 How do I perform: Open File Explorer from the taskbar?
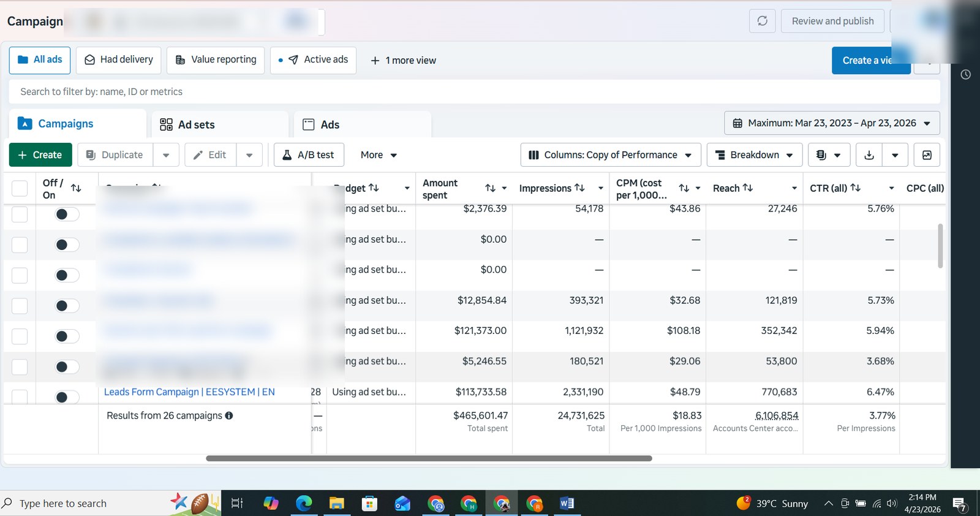[x=337, y=503]
